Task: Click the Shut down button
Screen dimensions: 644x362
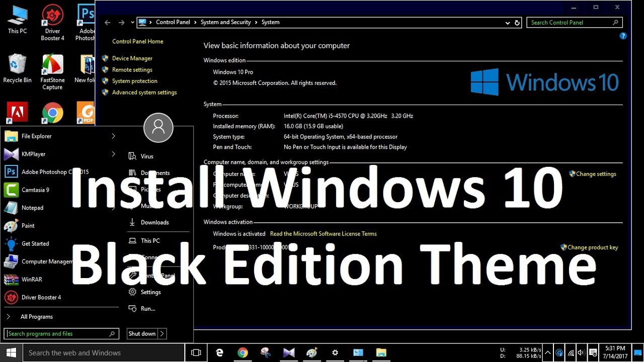Action: coord(142,334)
